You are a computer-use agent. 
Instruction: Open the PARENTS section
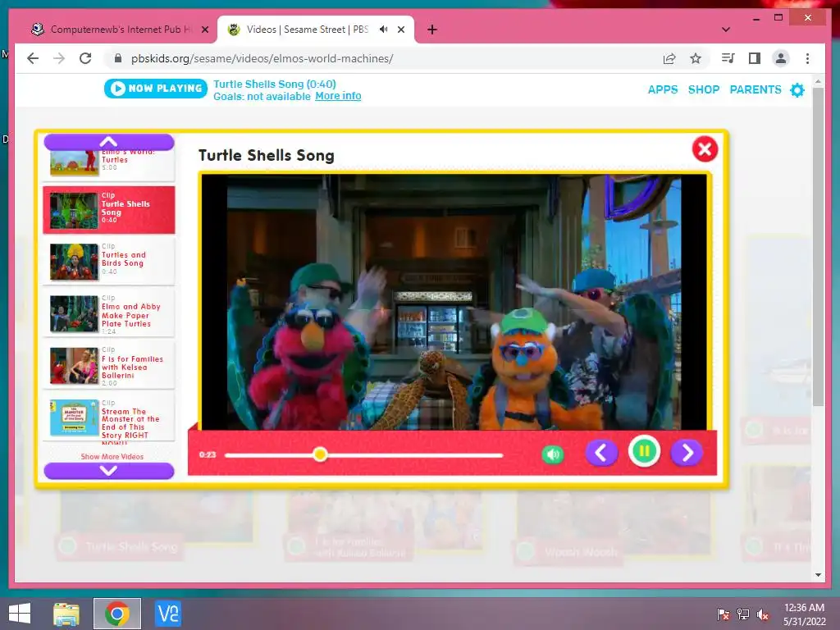[756, 89]
